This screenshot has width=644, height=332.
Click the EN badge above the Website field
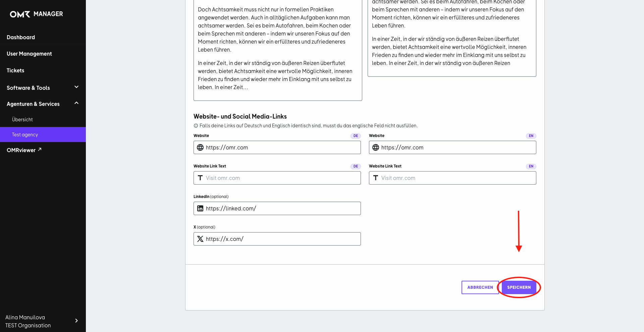[x=531, y=136]
